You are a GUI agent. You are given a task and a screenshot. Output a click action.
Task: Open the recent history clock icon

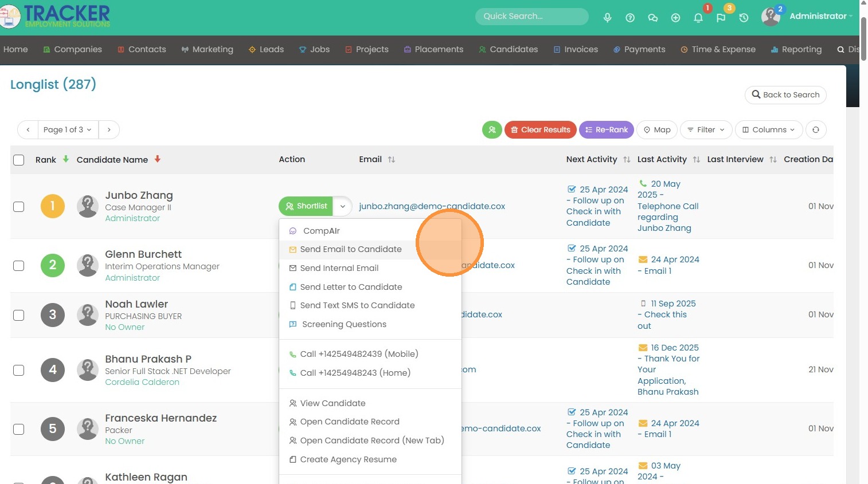(744, 18)
